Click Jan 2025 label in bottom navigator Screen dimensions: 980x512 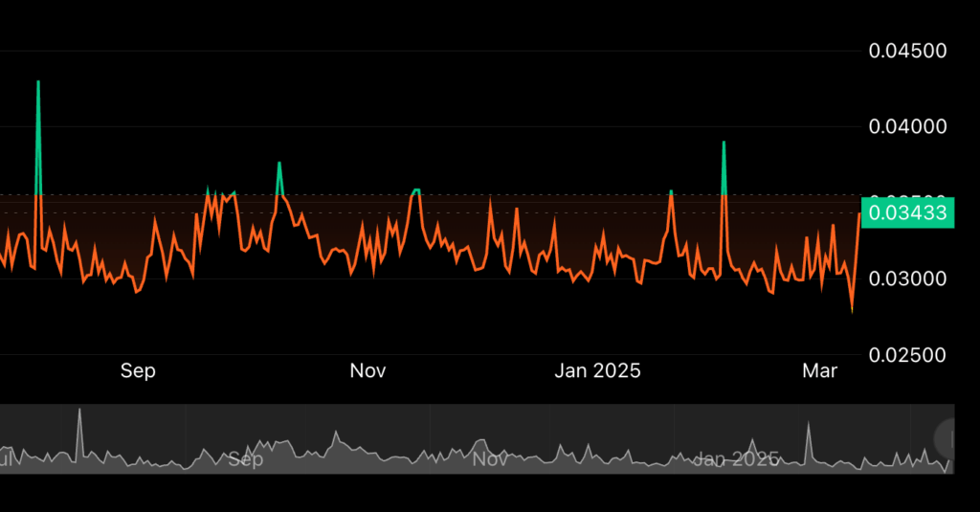pos(735,460)
